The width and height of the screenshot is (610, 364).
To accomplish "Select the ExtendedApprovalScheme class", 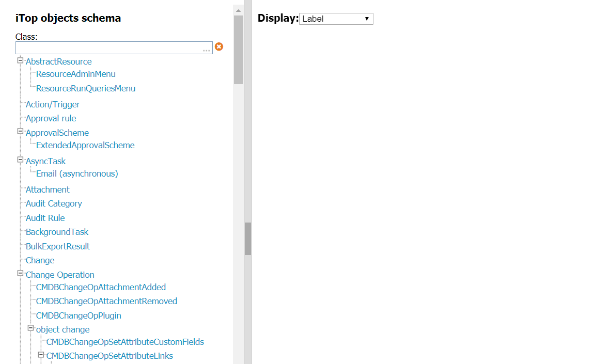I will pyautogui.click(x=85, y=146).
